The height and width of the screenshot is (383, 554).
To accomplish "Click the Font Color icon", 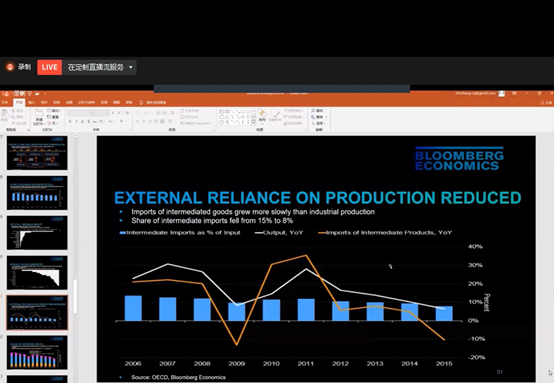I will coord(122,122).
